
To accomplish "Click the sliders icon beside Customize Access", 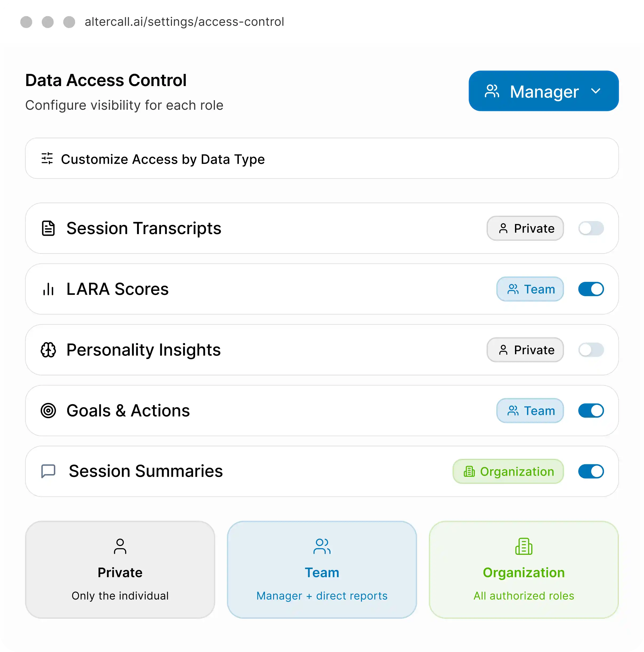I will [x=47, y=158].
